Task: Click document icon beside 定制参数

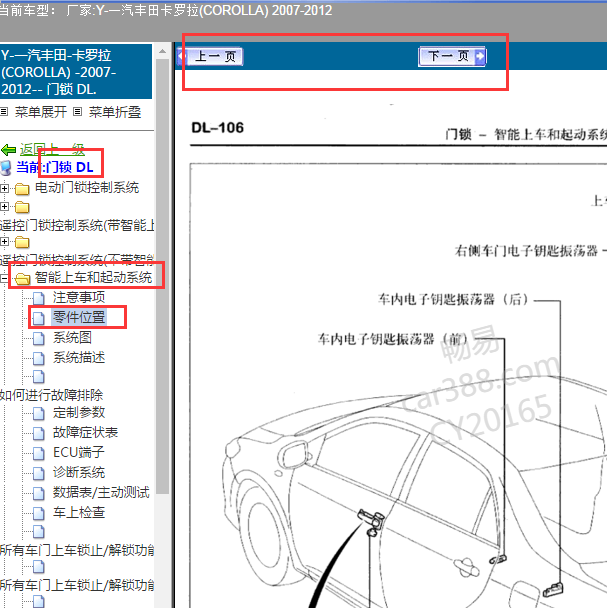Action: pyautogui.click(x=38, y=413)
